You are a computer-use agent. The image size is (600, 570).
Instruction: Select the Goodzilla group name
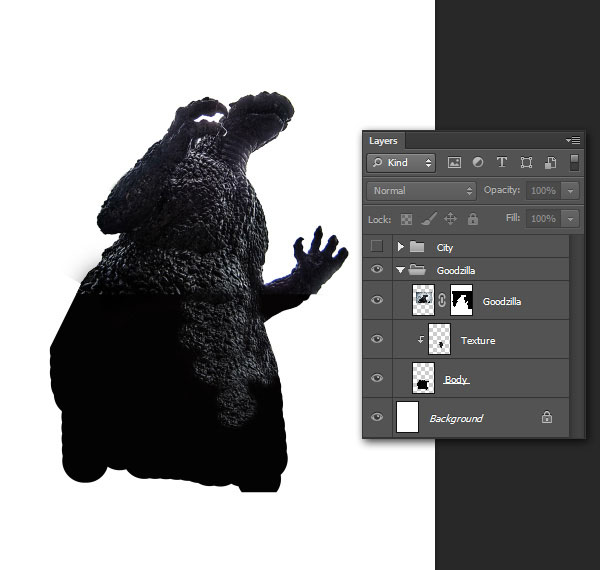[456, 270]
